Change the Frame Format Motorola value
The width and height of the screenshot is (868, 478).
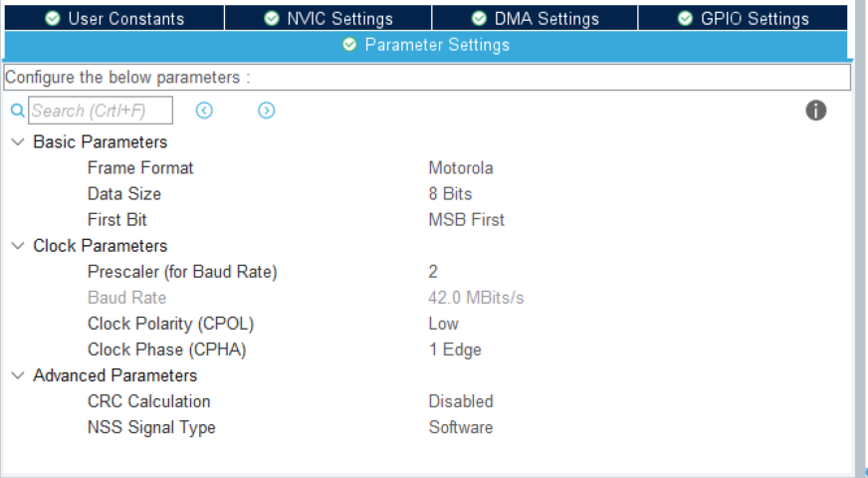coord(461,168)
